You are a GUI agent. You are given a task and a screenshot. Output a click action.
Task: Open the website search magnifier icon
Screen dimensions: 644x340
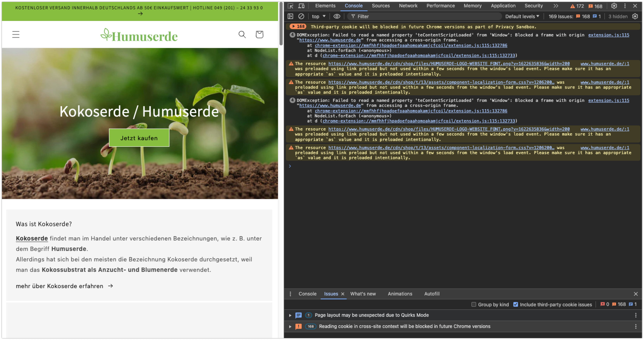point(242,34)
